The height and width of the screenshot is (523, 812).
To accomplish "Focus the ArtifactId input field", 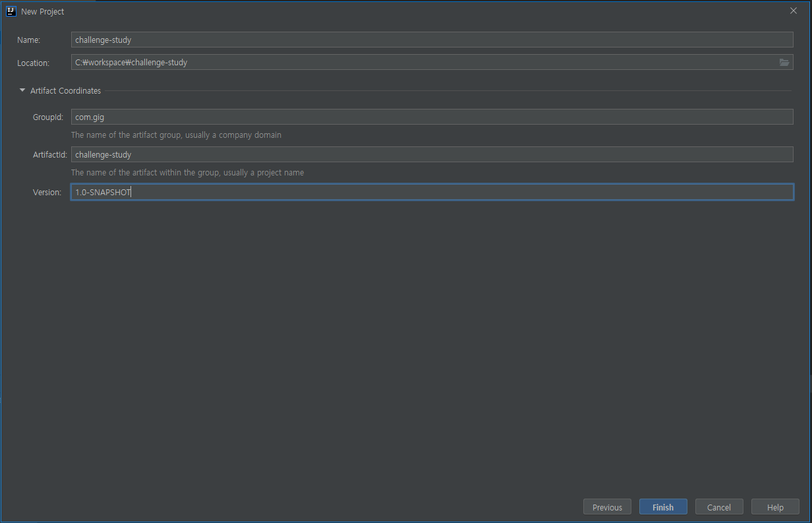I will pos(432,154).
